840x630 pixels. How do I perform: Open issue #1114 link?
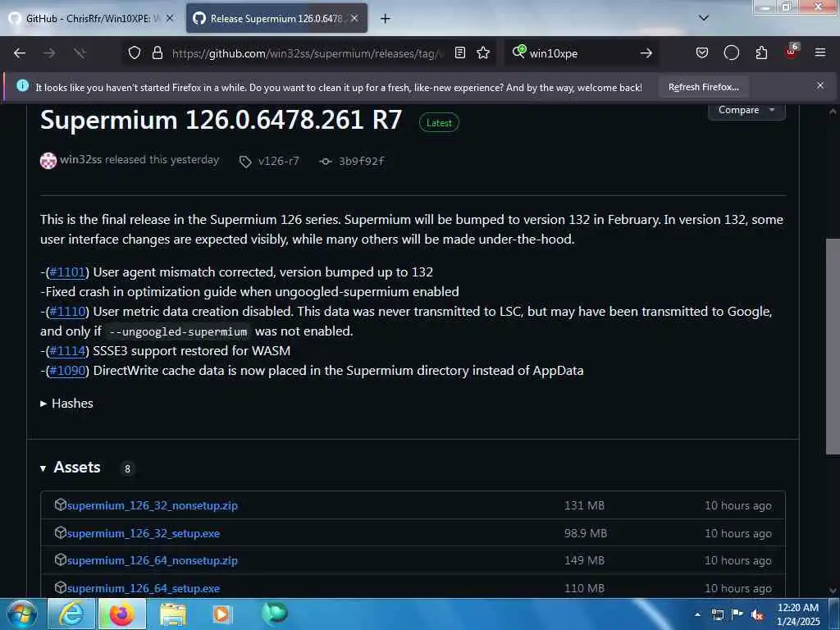tap(67, 351)
